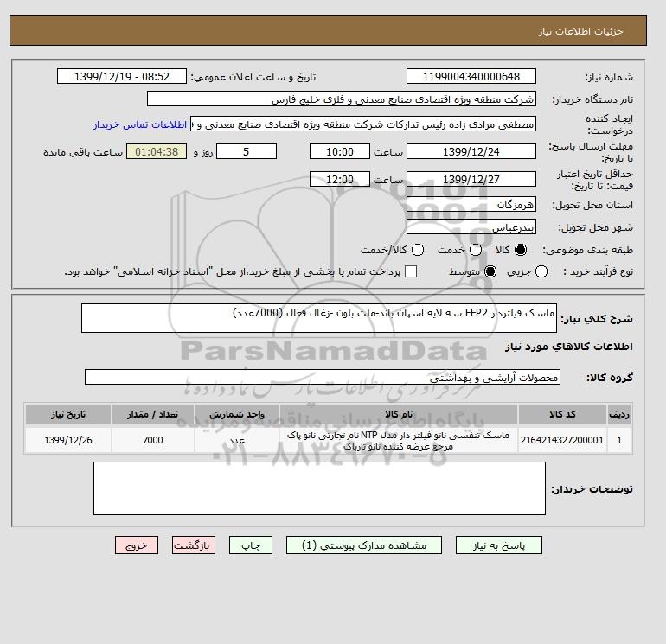Click مشاهده مدارک پیوستی (1) button

[x=364, y=545]
